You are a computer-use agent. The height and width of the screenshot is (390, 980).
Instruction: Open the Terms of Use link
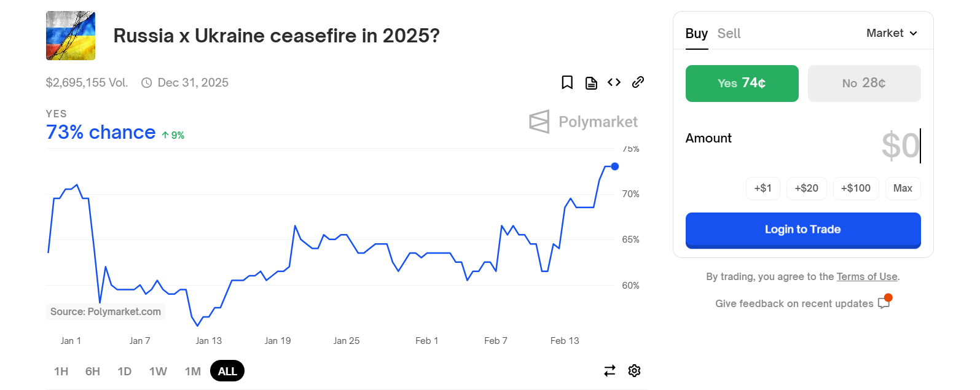(867, 276)
